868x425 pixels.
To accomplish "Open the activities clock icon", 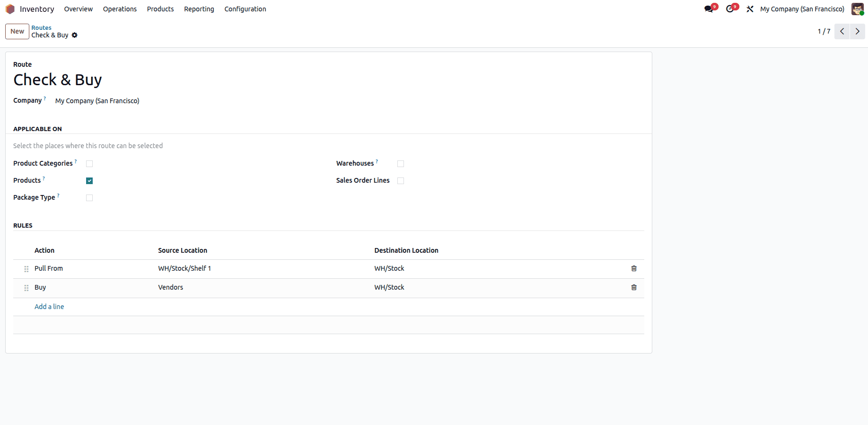I will 730,9.
